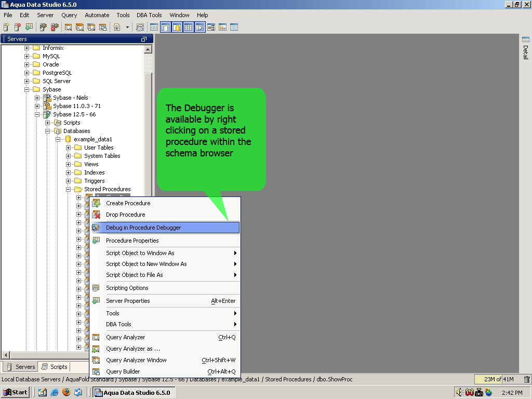This screenshot has width=532, height=399.
Task: Open the dropdown arrow next to the script icon
Action: 128,27
